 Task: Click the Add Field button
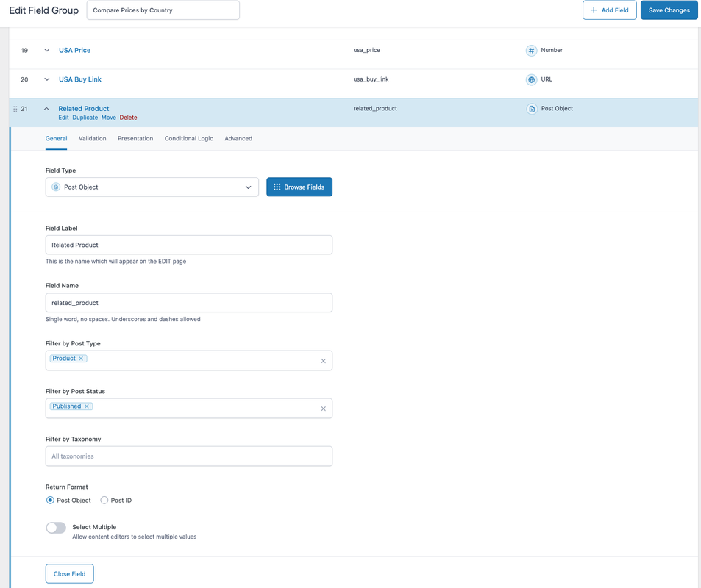609,10
